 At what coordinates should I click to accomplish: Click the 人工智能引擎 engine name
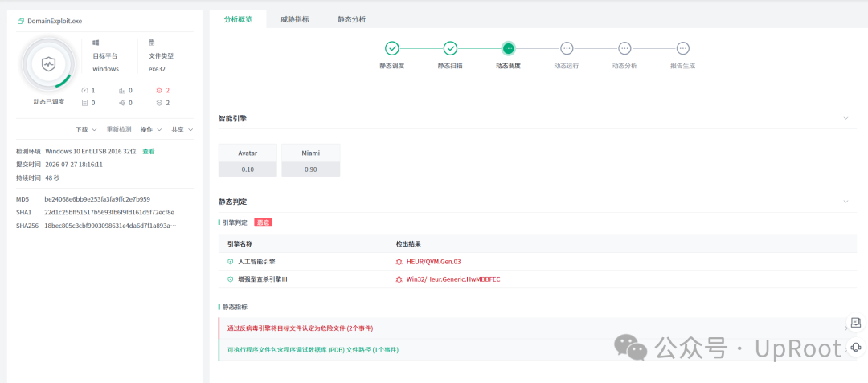(256, 262)
